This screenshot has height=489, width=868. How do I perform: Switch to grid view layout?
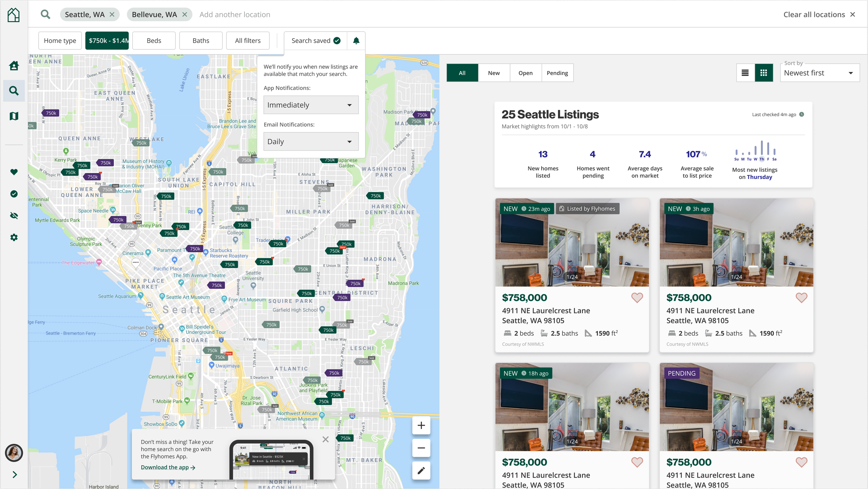tap(764, 73)
